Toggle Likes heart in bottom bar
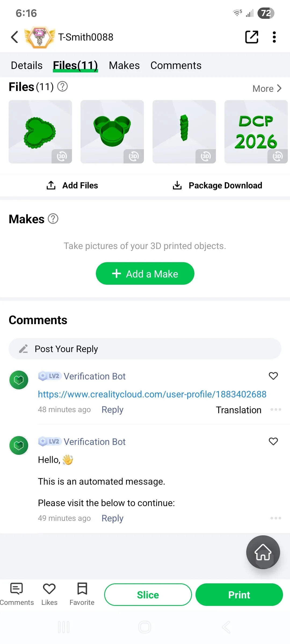The image size is (290, 644). pos(49,594)
